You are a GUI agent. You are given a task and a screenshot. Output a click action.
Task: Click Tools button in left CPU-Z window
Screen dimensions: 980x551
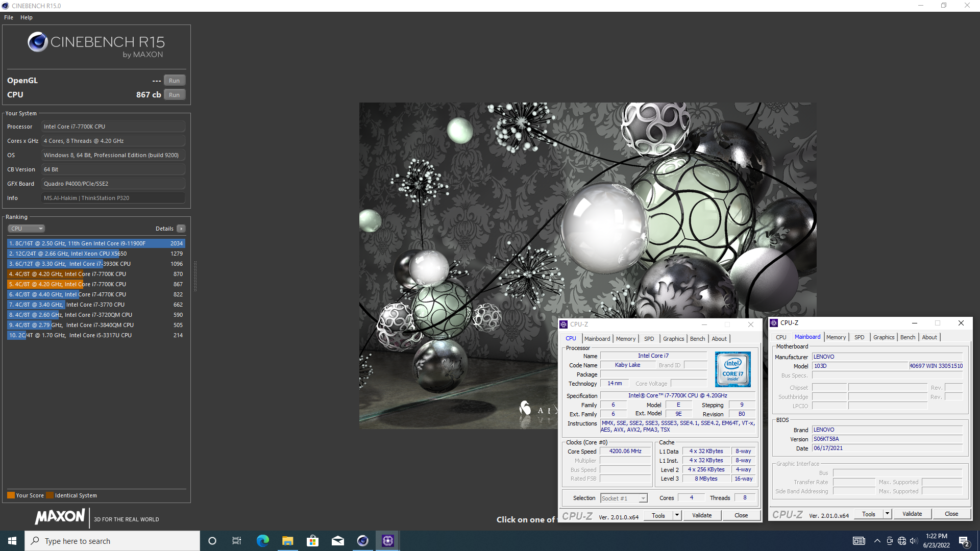point(658,516)
